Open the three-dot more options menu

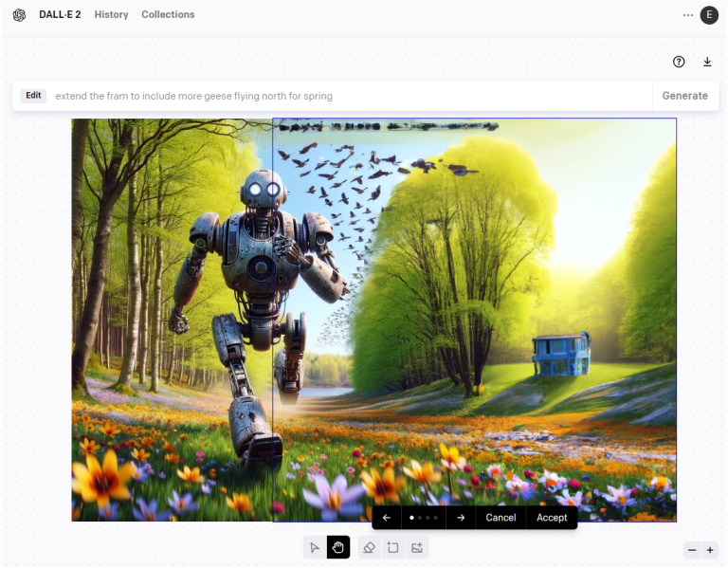(x=688, y=15)
